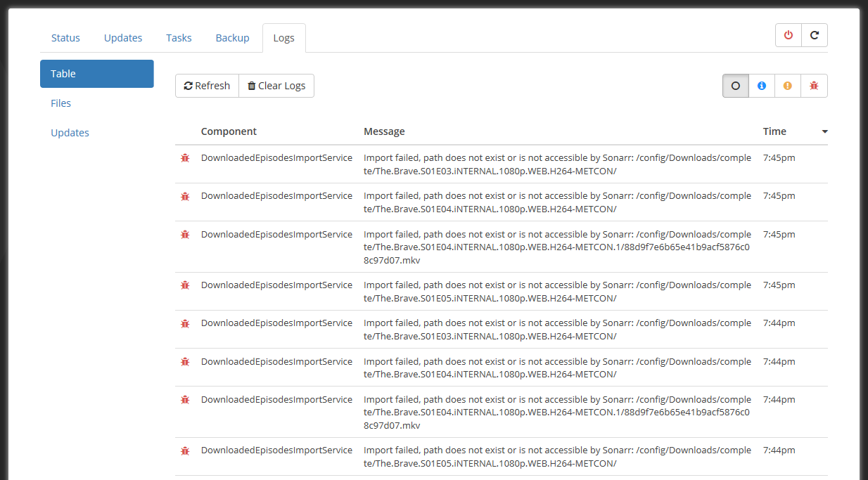Click the trash icon in the Clear Logs button

252,85
